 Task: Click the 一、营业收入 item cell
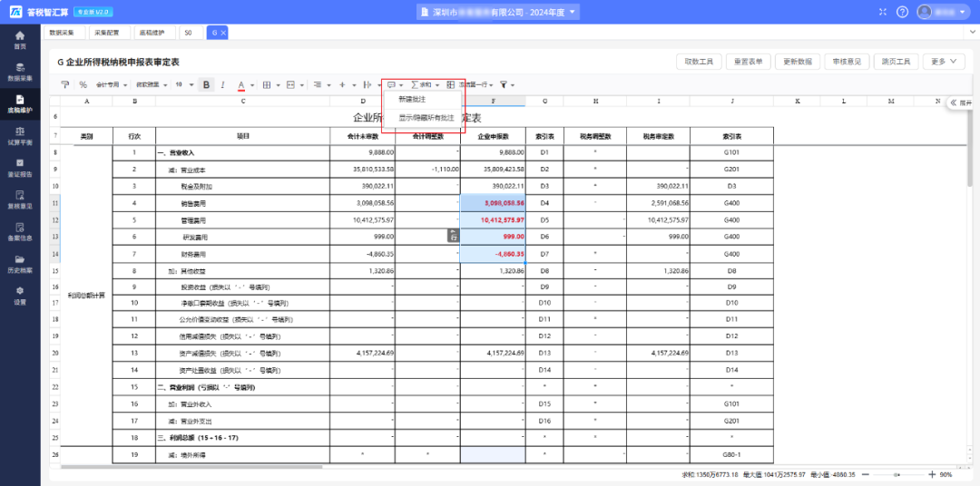(242, 151)
